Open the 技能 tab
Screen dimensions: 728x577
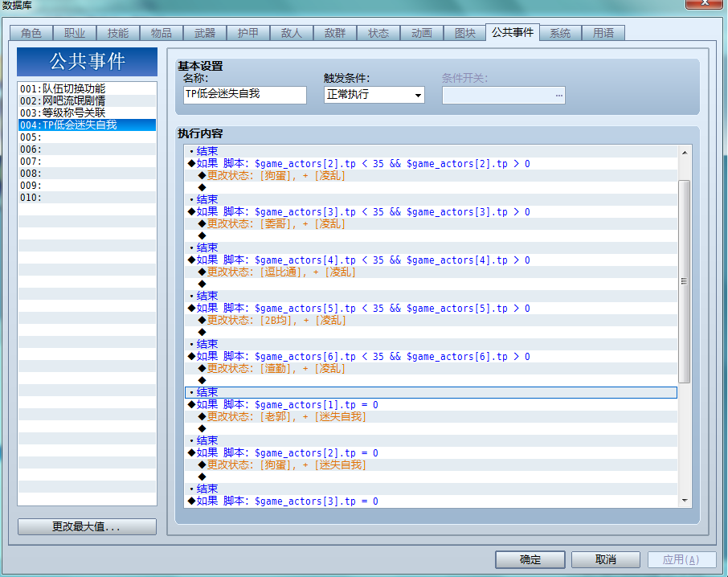(118, 33)
